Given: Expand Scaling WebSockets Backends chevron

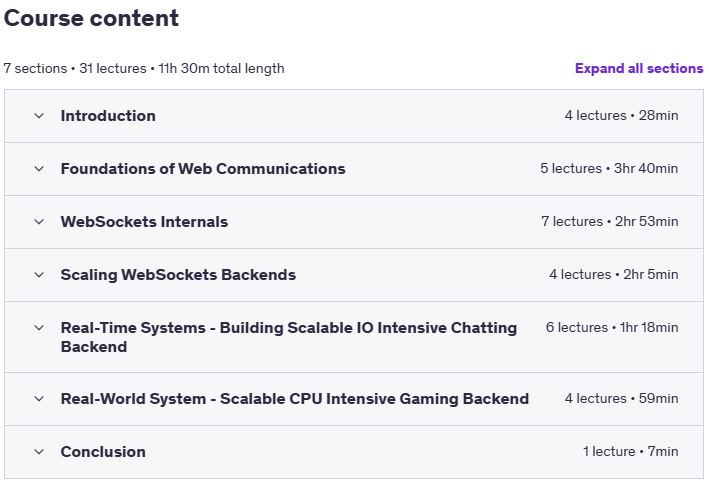Looking at the screenshot, I should [39, 274].
